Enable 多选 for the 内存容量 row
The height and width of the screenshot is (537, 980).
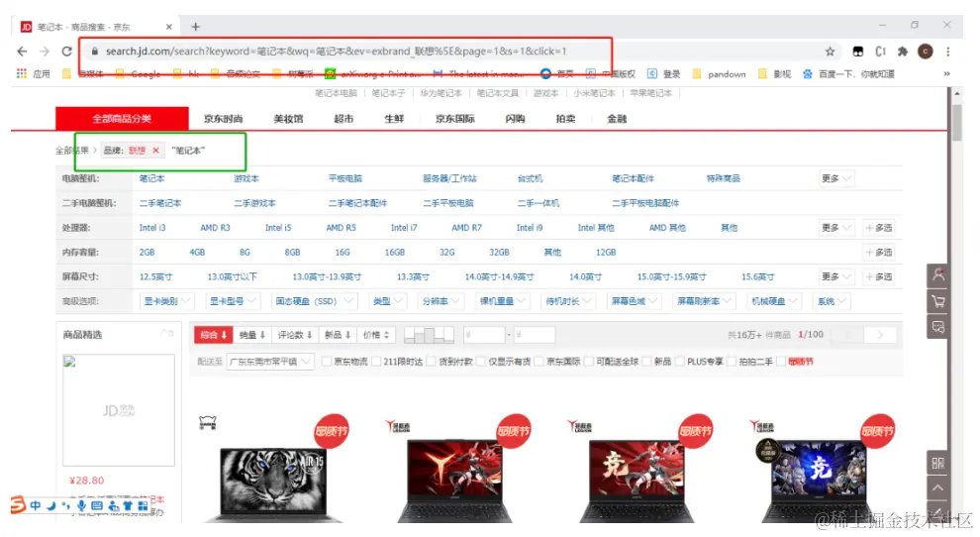click(878, 253)
